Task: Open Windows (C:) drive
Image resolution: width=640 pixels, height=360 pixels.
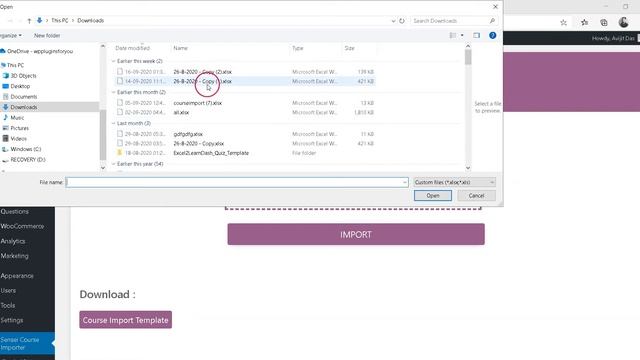Action: point(22,149)
